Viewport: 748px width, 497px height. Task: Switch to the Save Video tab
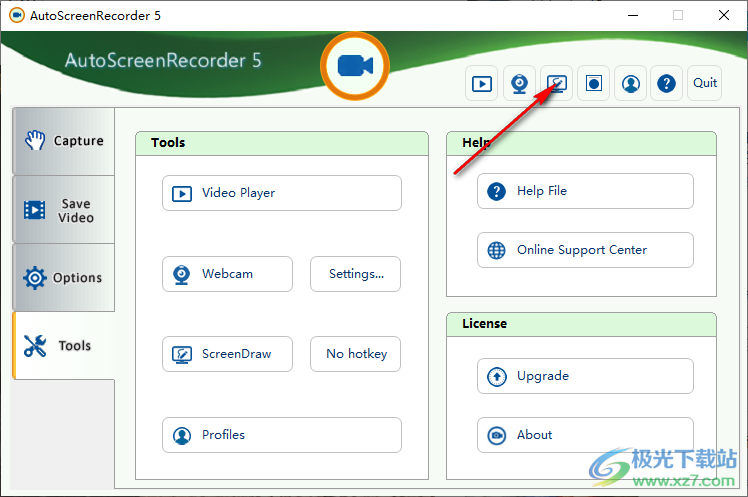tap(63, 210)
